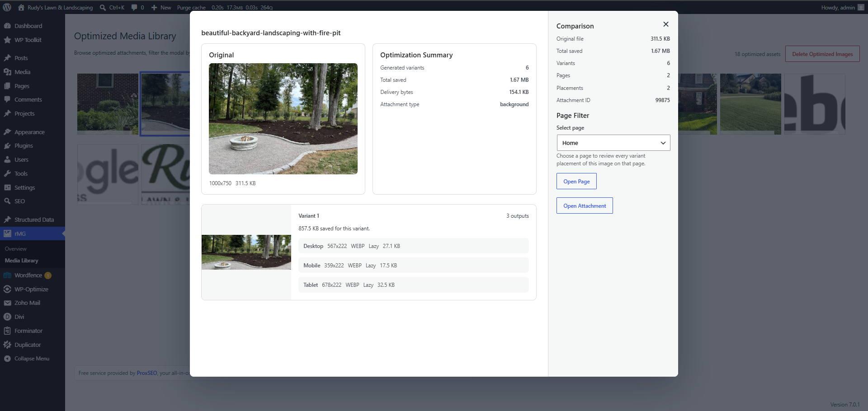Open Wordfence icon in sidebar
Viewport: 868px width, 411px height.
(7, 275)
